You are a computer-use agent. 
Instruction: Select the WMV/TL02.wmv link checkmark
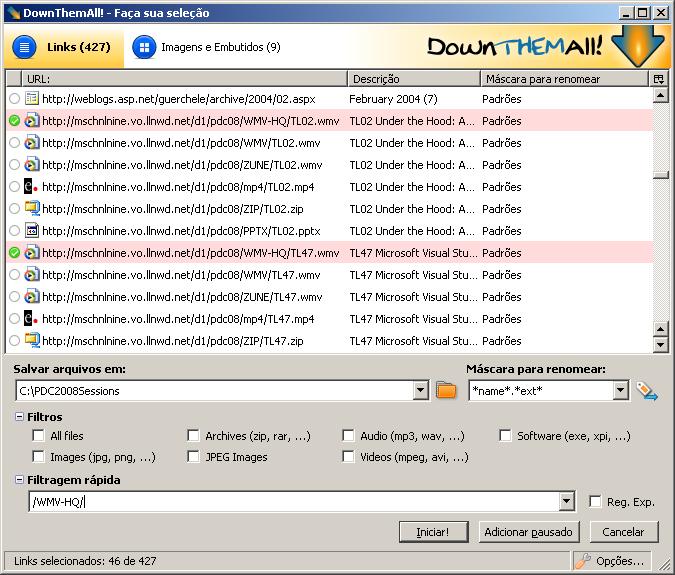click(14, 142)
